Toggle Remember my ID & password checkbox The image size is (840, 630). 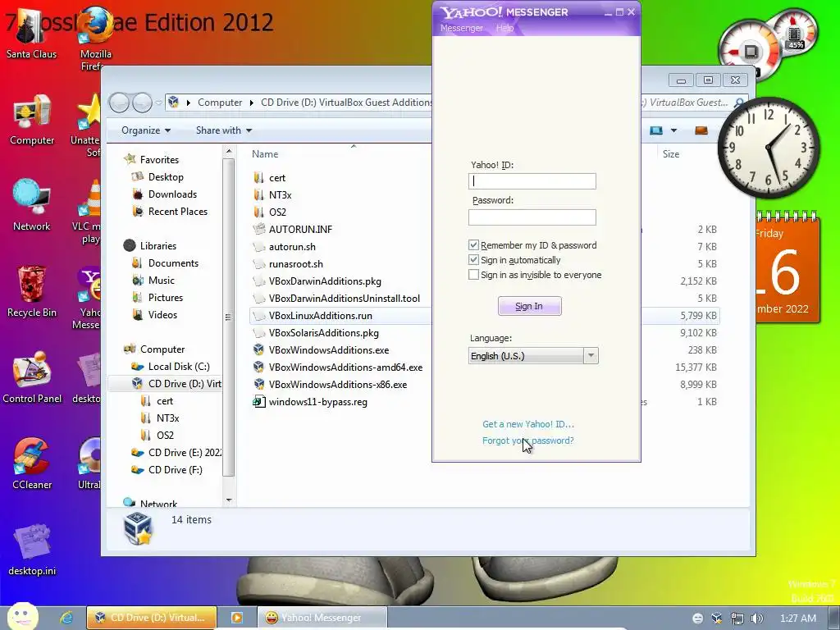473,245
